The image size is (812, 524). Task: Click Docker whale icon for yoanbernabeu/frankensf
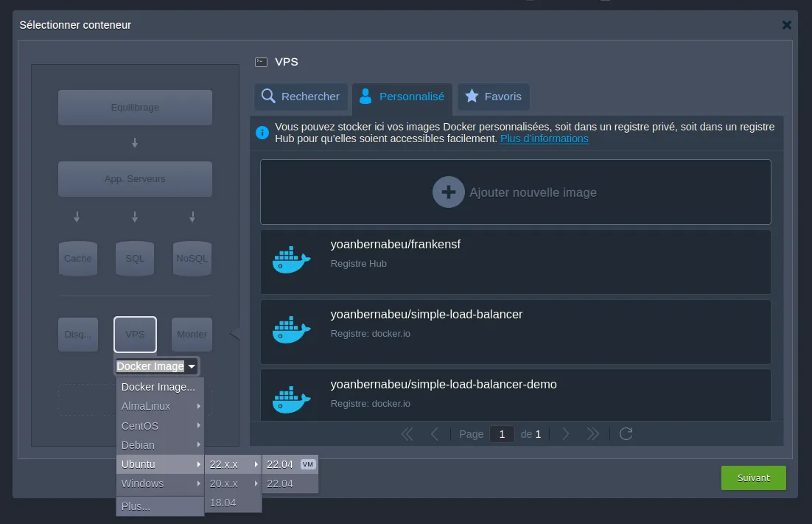pyautogui.click(x=291, y=262)
